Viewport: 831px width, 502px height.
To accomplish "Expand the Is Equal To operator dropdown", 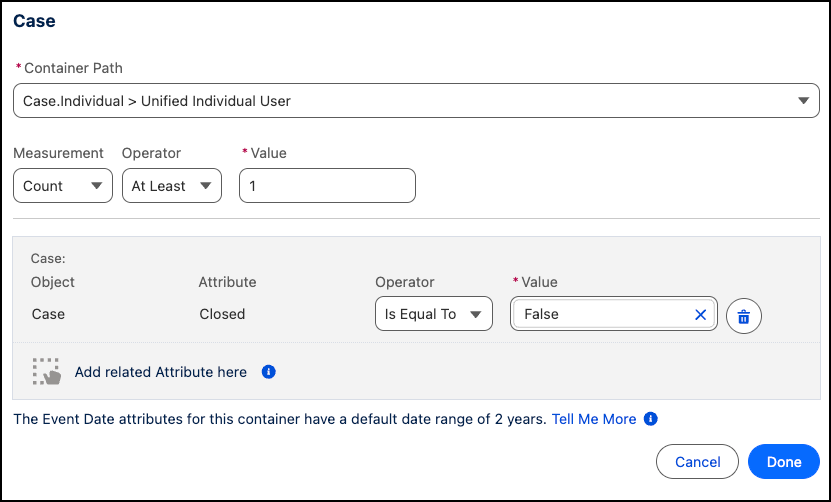I will click(433, 314).
